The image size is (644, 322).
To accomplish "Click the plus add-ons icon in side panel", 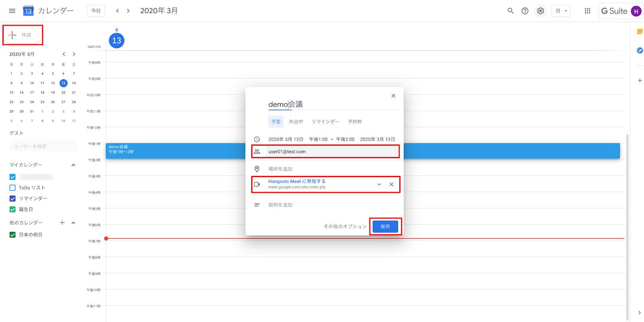I will [x=640, y=80].
